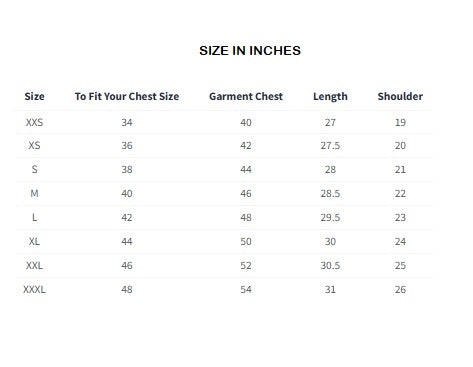
Task: Click the To Fit Your Chest Size header
Action: (127, 96)
